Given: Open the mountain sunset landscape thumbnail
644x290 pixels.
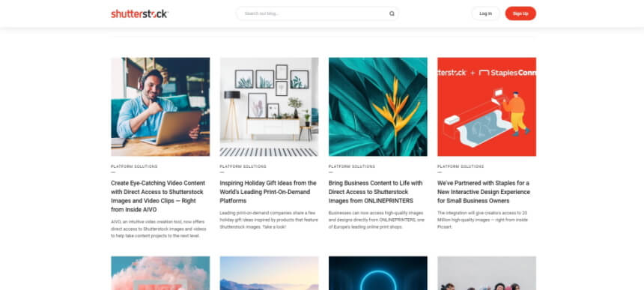Looking at the screenshot, I should [269, 274].
